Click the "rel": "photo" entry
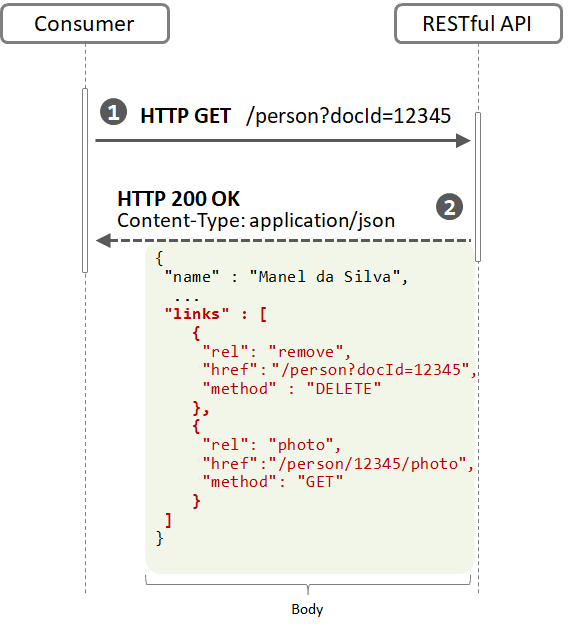Screen dimensions: 568x627 pos(272,445)
